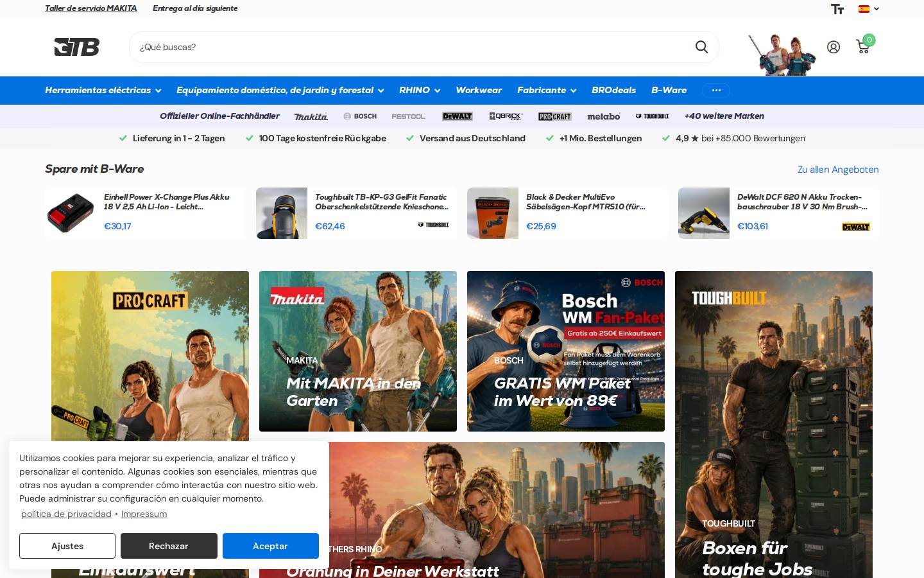The width and height of the screenshot is (924, 578).
Task: Click the €103,61 price
Action: 753,226
